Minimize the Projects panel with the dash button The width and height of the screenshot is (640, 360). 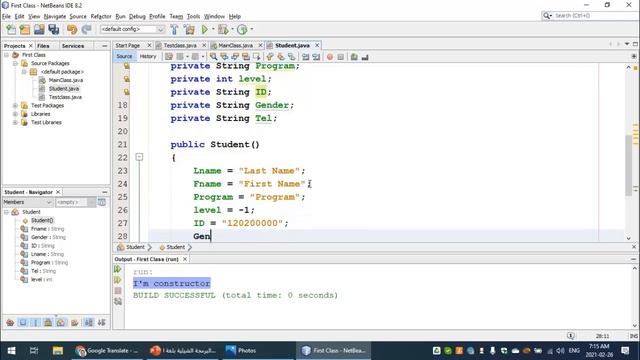pyautogui.click(x=104, y=46)
